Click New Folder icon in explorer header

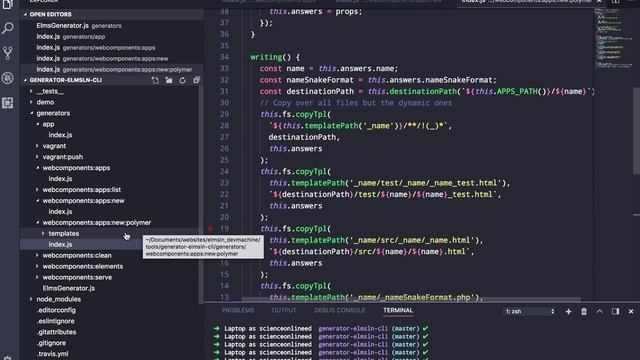169,80
